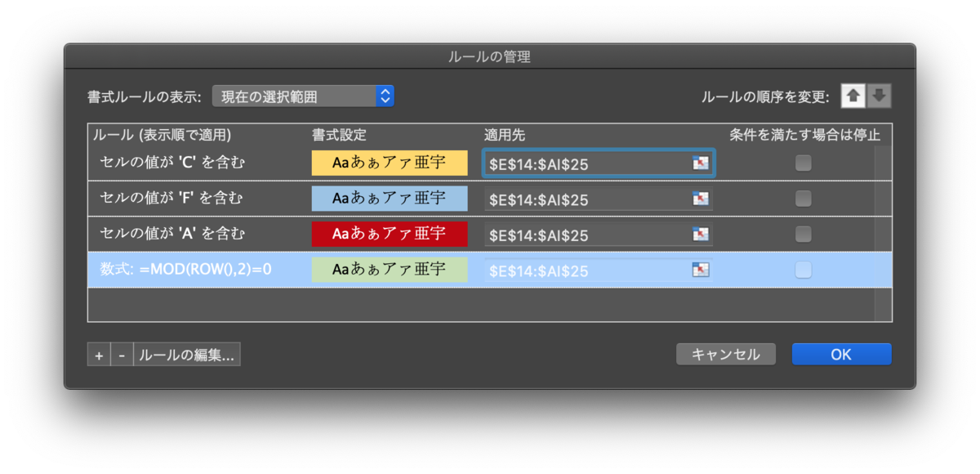Image resolution: width=980 pixels, height=474 pixels.
Task: Enable stop-if-true for the 'C' rule
Action: click(804, 163)
